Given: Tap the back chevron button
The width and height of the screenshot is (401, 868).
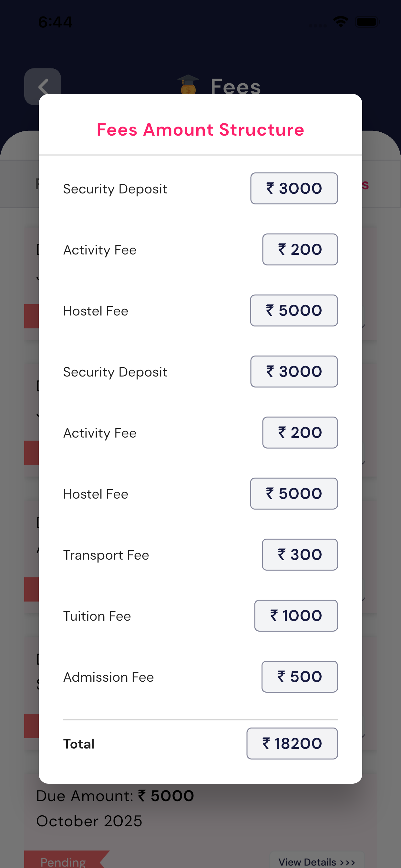Looking at the screenshot, I should click(x=43, y=86).
